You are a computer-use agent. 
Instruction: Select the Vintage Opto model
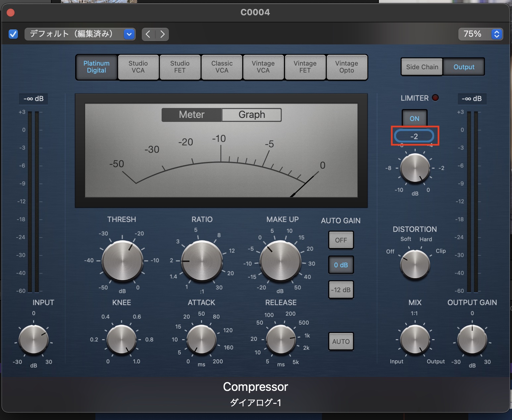[347, 67]
